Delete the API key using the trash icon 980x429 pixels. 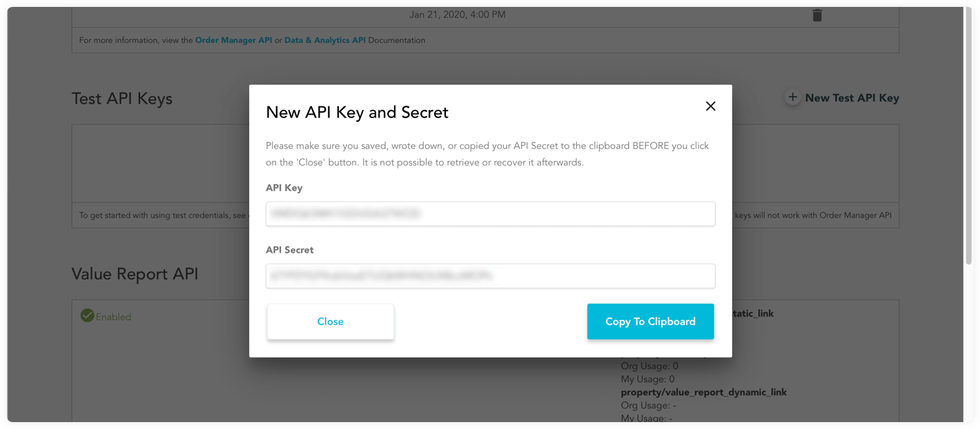pos(817,14)
